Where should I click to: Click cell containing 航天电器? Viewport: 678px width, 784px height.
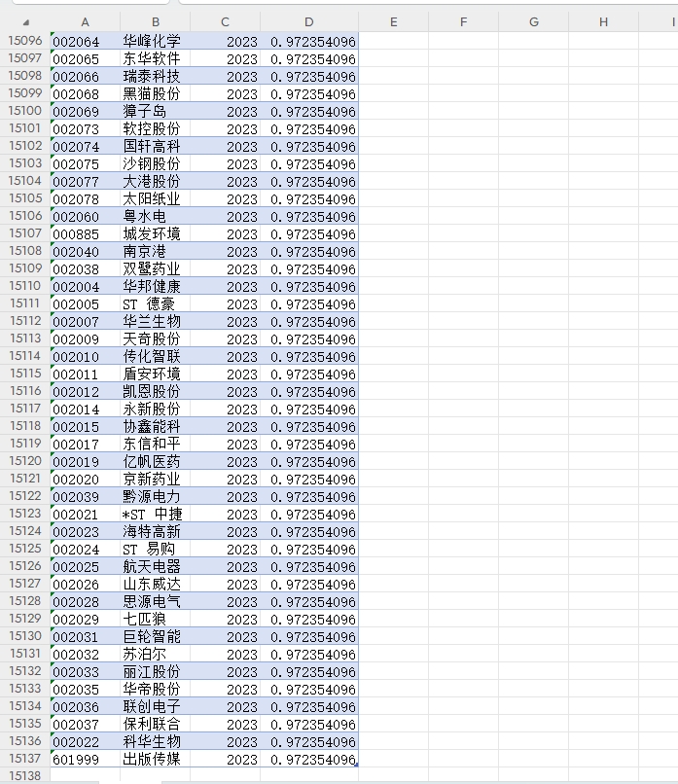(155, 565)
